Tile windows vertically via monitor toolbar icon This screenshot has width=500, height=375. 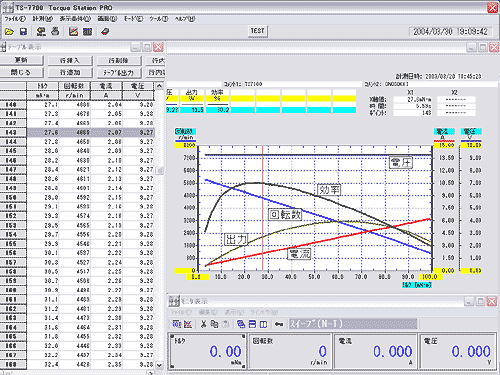(x=263, y=324)
